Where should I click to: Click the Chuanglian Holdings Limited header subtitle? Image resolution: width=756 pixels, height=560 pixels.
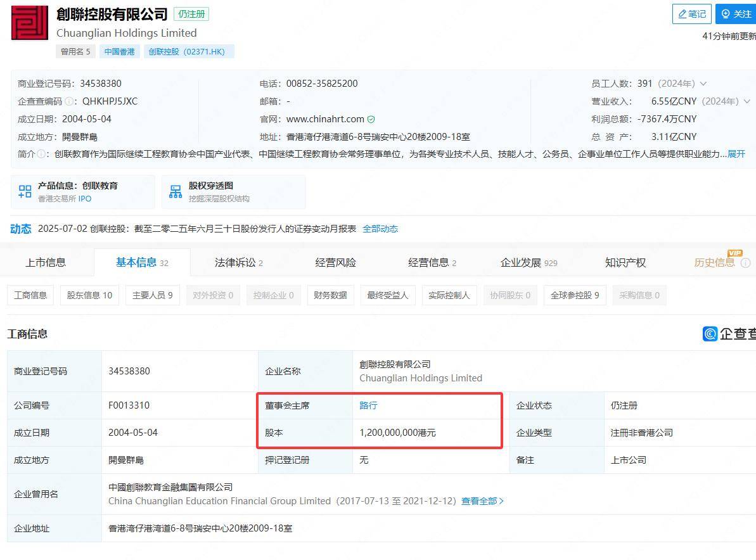coord(126,33)
